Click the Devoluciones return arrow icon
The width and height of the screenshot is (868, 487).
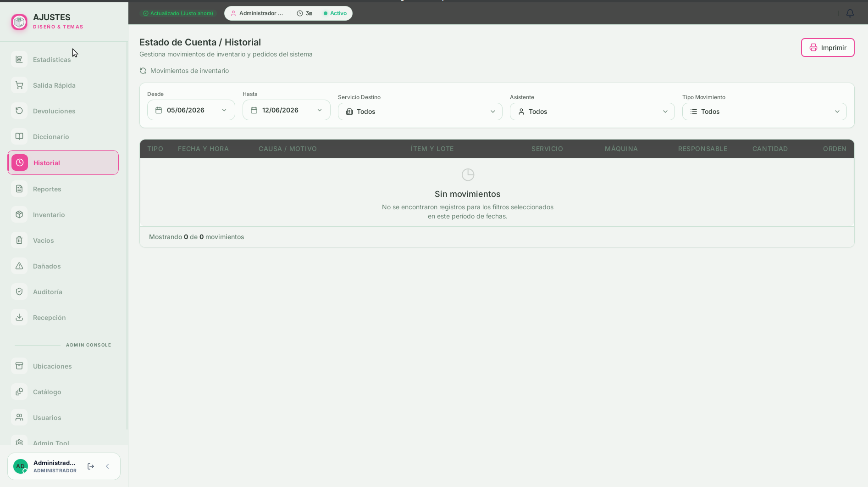[19, 111]
